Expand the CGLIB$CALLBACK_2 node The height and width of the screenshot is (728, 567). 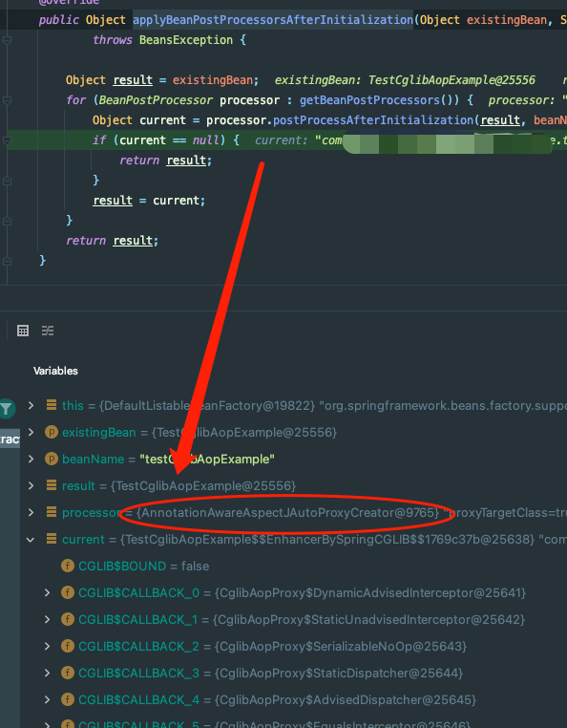tap(47, 646)
